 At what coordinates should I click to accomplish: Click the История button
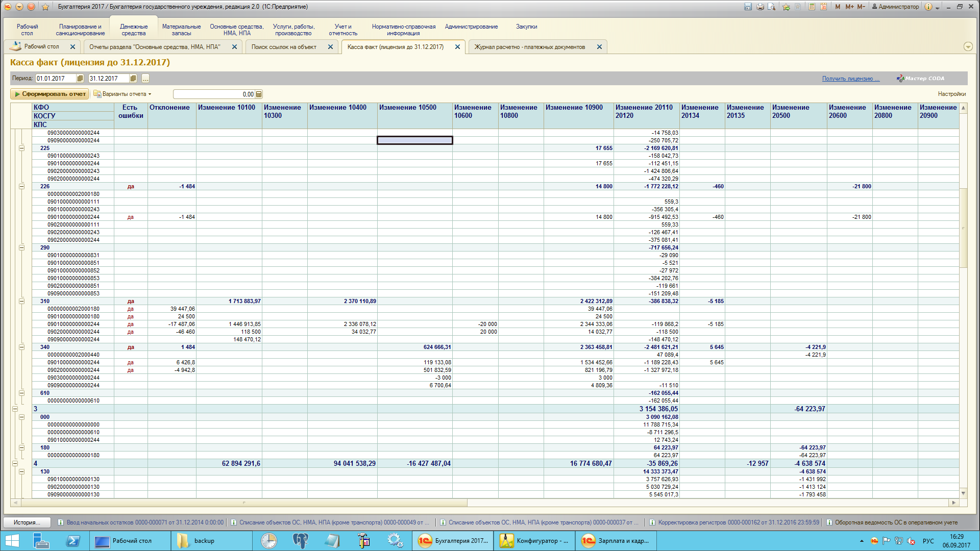coord(28,522)
